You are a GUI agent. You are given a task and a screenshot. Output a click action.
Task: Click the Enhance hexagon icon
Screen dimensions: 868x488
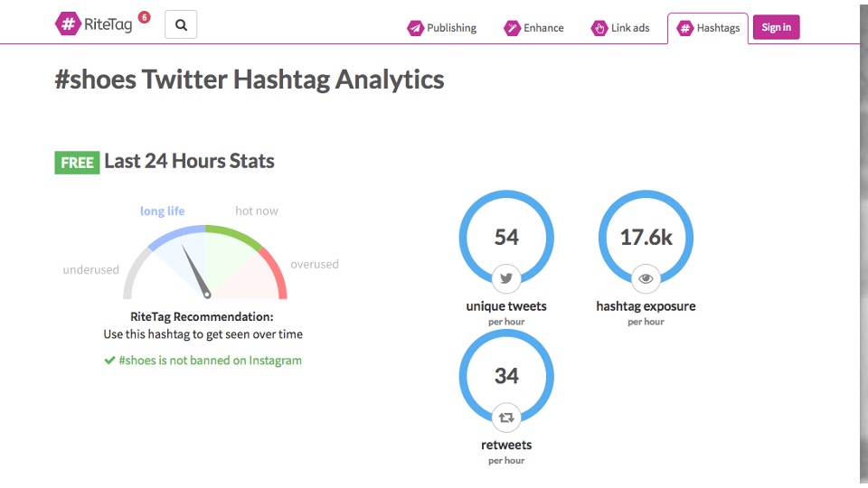point(512,28)
